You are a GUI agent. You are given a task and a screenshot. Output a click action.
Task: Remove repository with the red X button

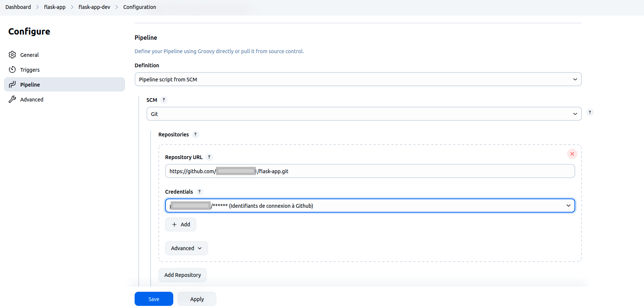tap(572, 154)
